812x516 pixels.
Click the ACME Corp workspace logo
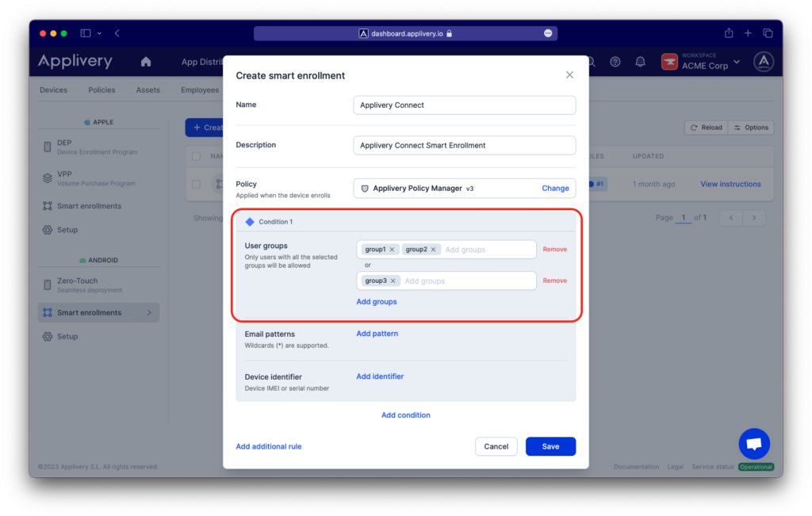pos(669,62)
